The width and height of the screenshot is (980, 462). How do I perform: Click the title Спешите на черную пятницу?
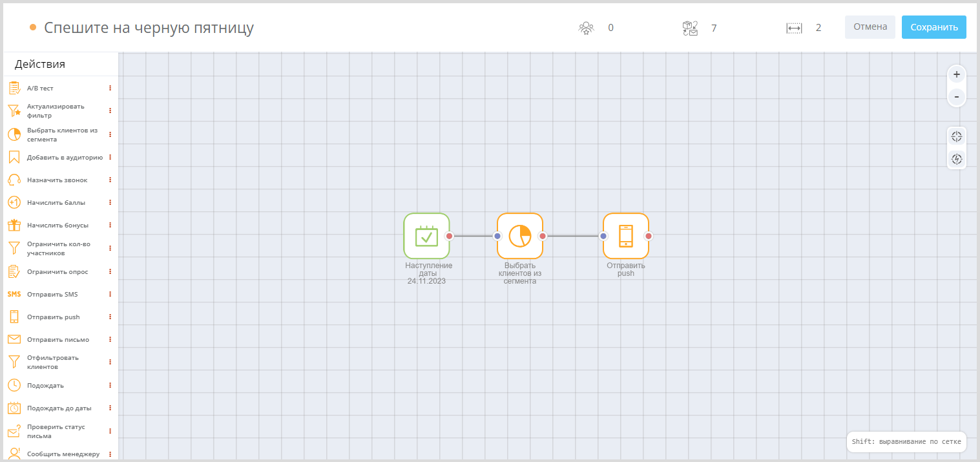tap(149, 28)
